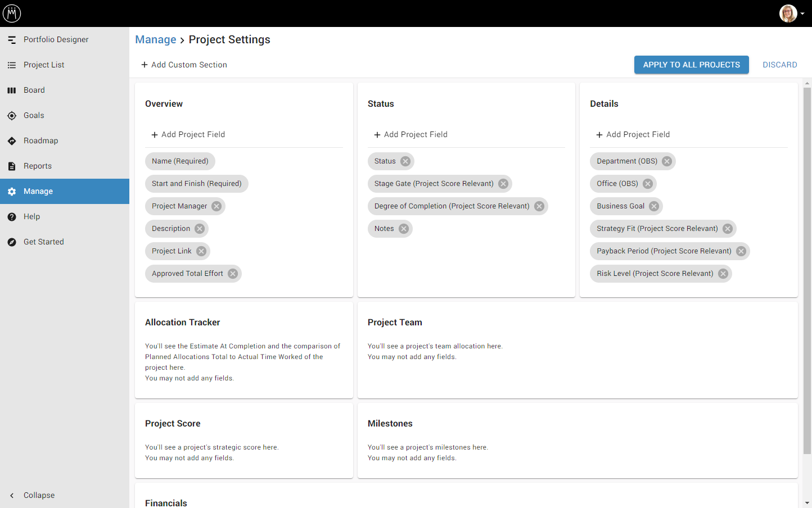Open Portfolio Designer from the sidebar
This screenshot has width=812, height=508.
tap(65, 39)
